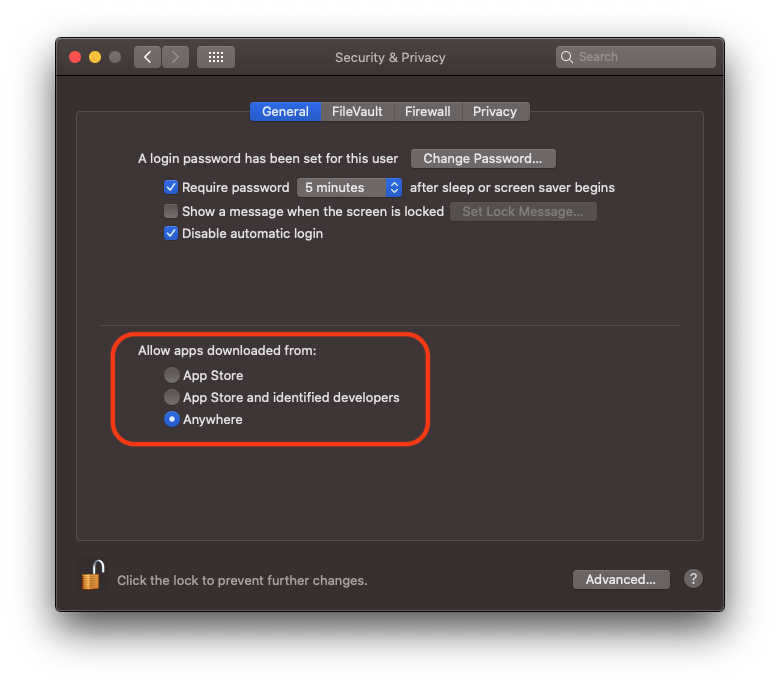
Task: Switch to the FileVault tab
Action: point(357,111)
